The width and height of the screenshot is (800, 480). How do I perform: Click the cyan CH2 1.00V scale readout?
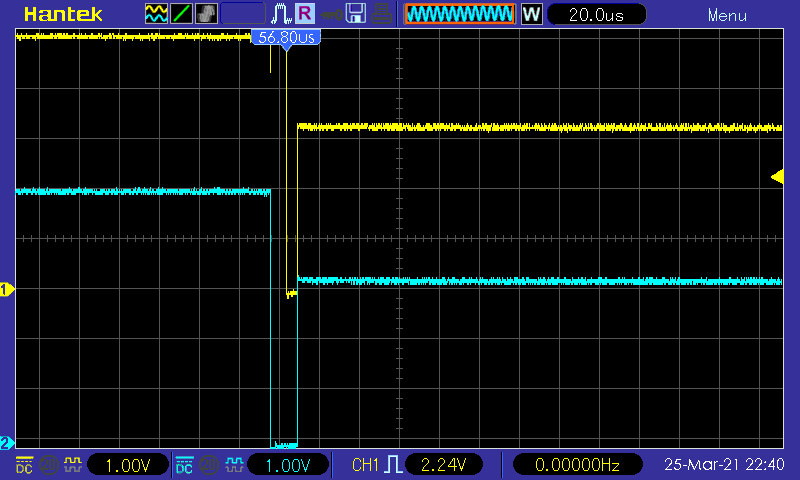point(289,465)
